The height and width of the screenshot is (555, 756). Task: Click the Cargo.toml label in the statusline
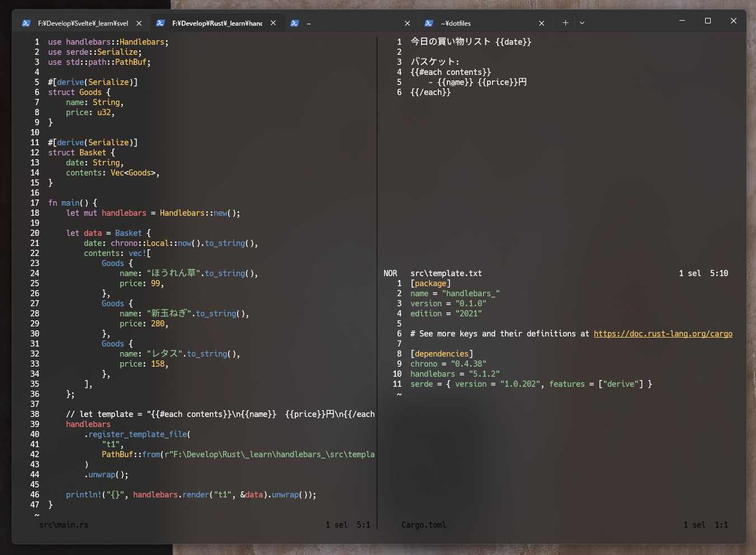pyautogui.click(x=423, y=525)
